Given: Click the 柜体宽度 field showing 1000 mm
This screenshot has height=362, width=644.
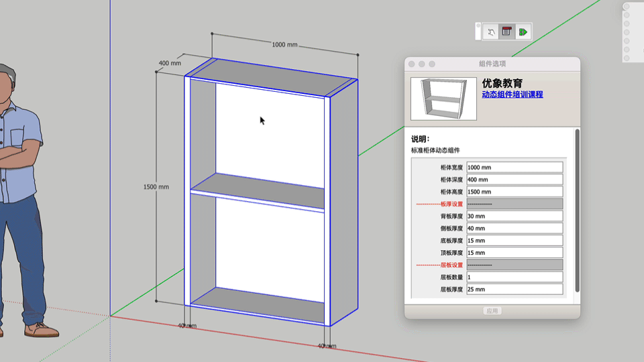Looking at the screenshot, I should click(514, 168).
